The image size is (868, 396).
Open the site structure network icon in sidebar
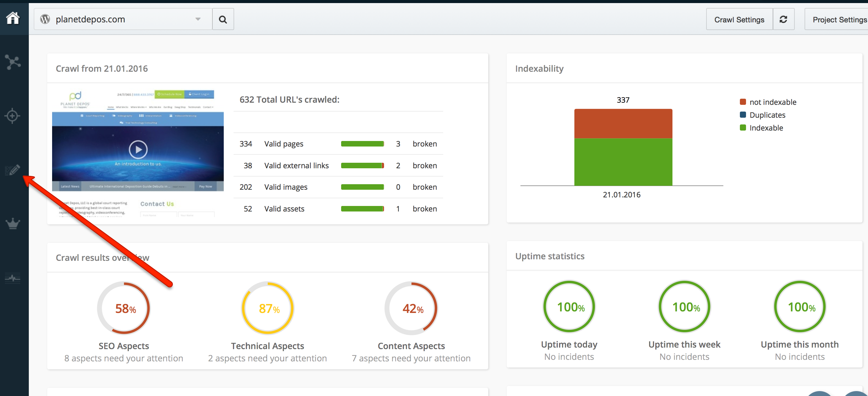[x=13, y=62]
